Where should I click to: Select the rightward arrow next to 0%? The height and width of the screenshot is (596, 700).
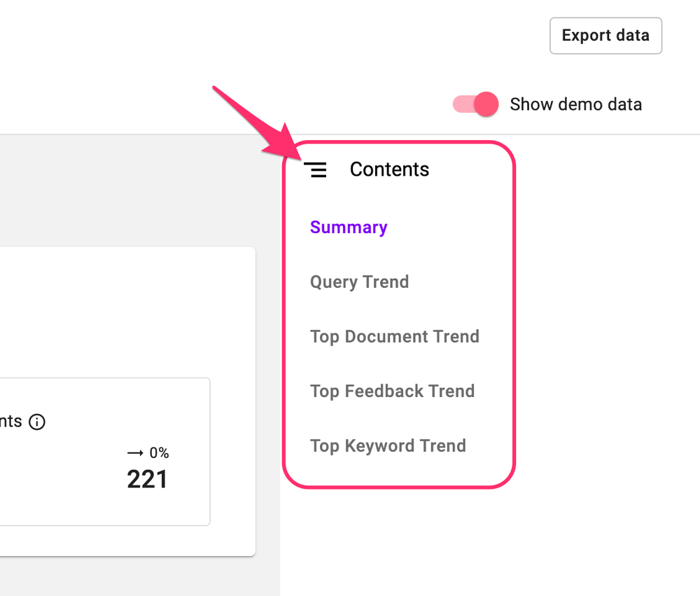click(x=134, y=452)
